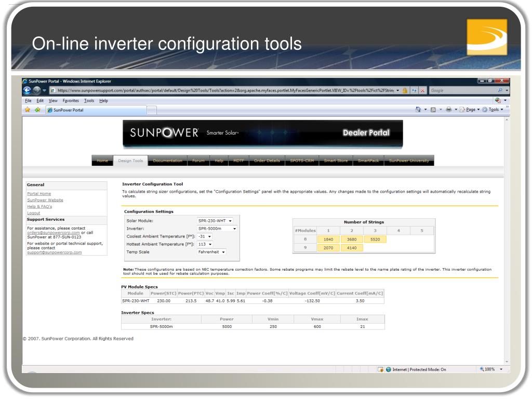Click the -132.50 voltage coefficient value
Viewport: 532px width, 399px height.
(312, 301)
